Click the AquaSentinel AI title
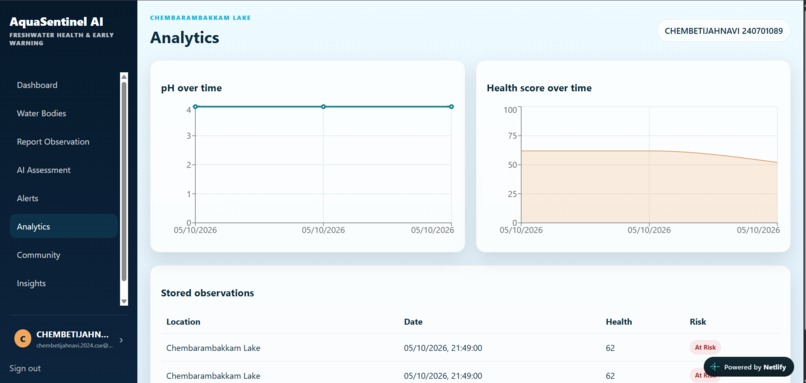This screenshot has height=383, width=806. click(x=56, y=22)
